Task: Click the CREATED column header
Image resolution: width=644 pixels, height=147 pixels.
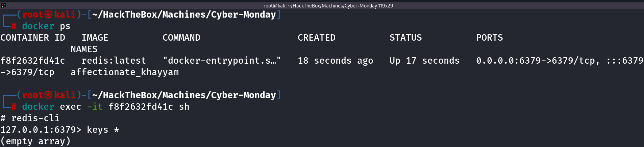Action: coord(317,38)
